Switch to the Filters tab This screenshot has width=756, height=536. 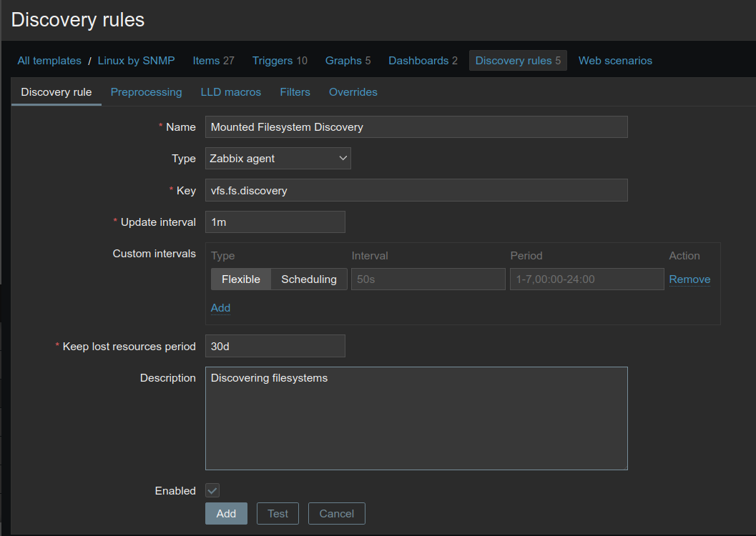click(x=295, y=92)
